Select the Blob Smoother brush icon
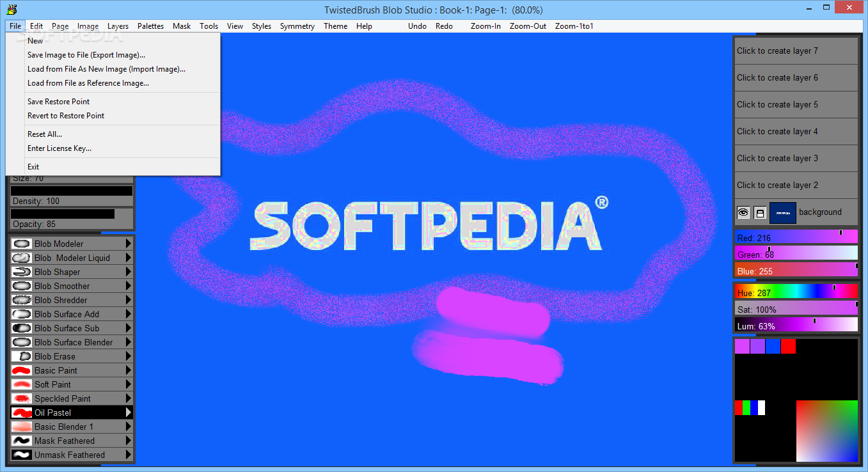Screen dimensions: 868x472 click(x=22, y=286)
